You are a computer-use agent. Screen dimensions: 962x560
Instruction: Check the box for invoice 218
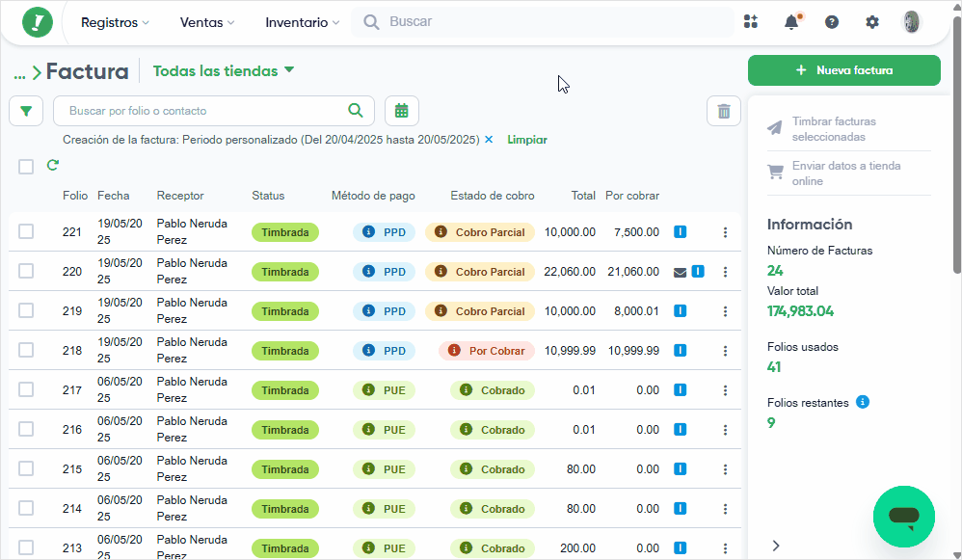(26, 350)
